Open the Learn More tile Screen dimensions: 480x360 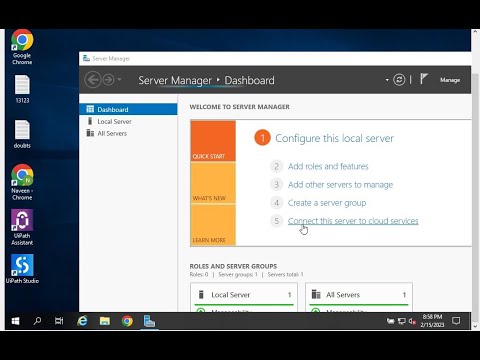[x=213, y=225]
